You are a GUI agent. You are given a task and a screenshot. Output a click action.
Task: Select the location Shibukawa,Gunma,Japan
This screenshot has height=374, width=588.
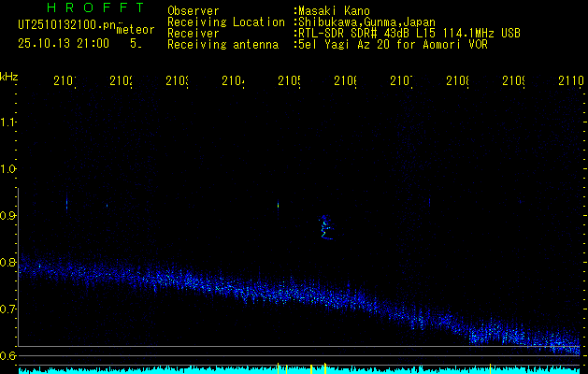tap(365, 22)
